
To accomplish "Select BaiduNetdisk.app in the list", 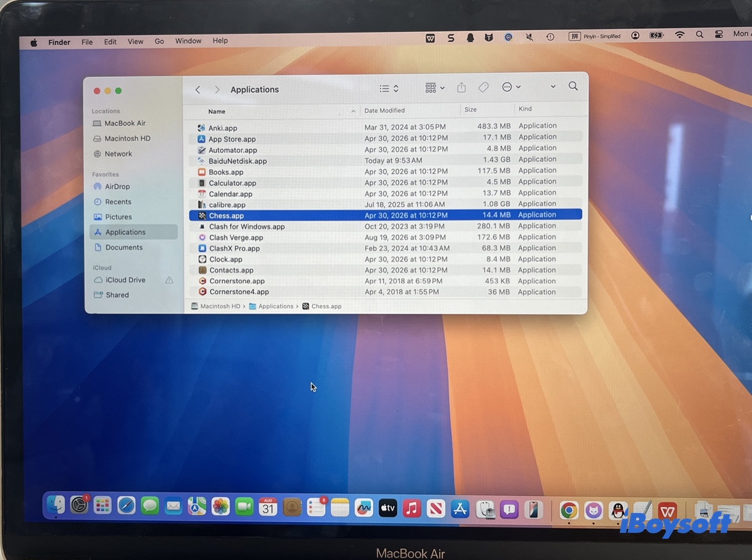I will coord(385,160).
